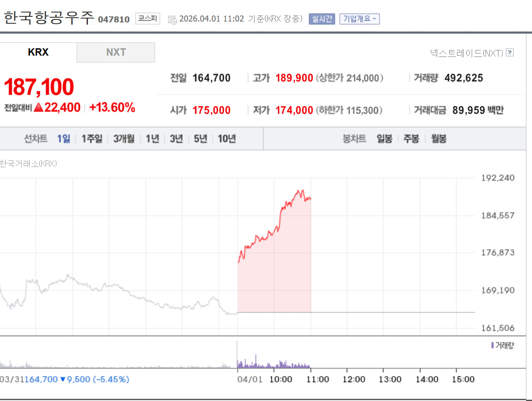Click x-axis date label 04/01
This screenshot has height=401, width=532.
pyautogui.click(x=249, y=379)
